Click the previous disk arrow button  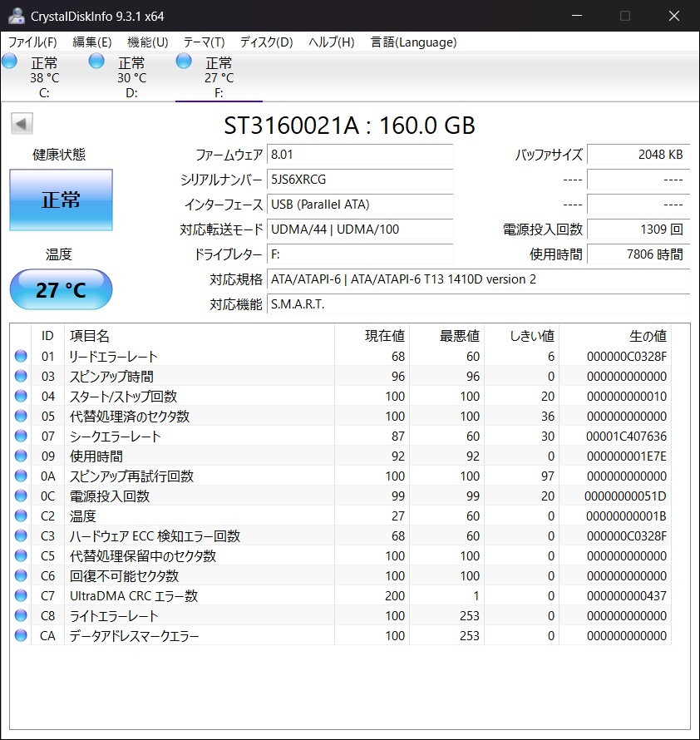22,124
